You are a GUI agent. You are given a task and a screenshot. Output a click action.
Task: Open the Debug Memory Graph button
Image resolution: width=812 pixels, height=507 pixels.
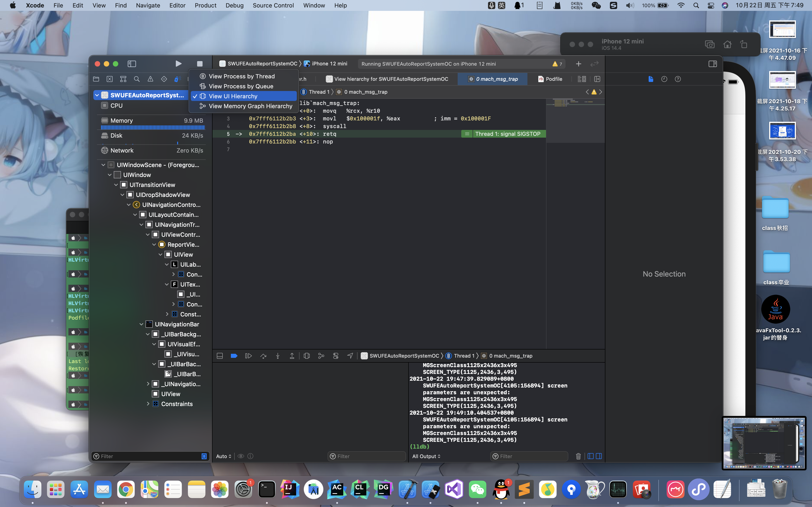[x=321, y=356]
